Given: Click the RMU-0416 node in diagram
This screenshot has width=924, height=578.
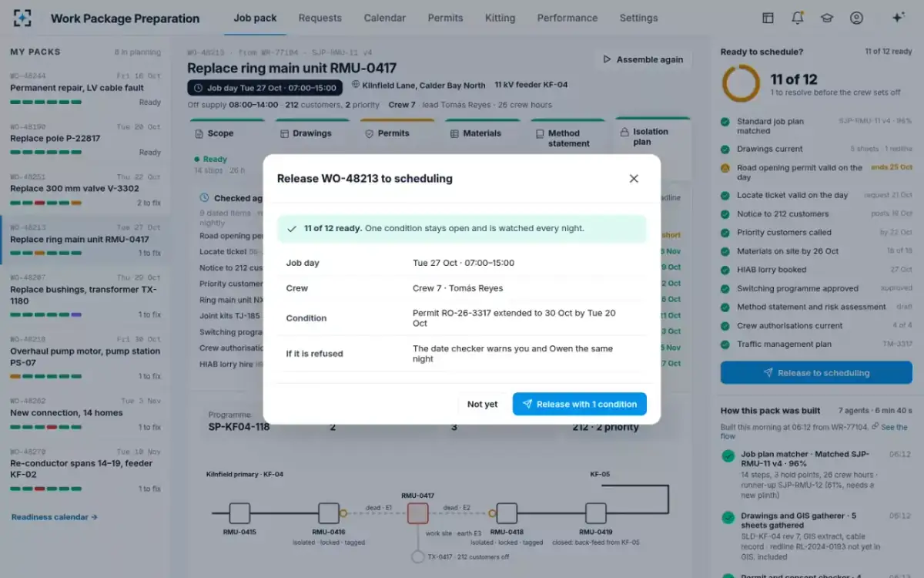Looking at the screenshot, I should point(329,513).
